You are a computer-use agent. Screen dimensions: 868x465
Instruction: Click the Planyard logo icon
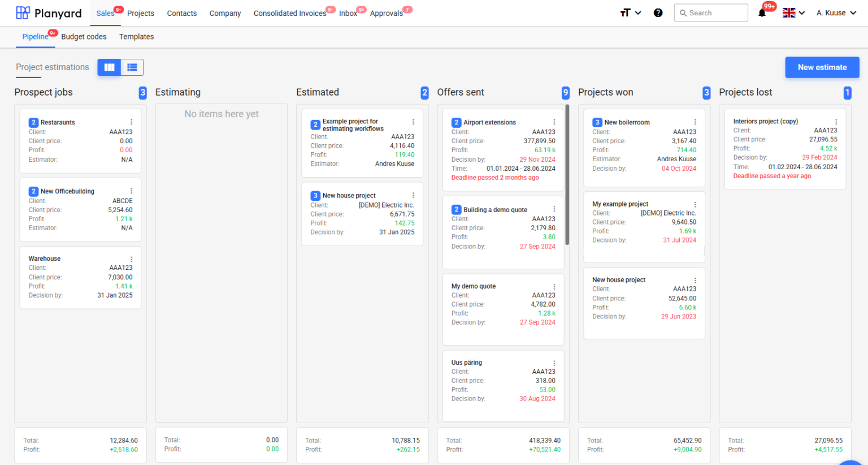pyautogui.click(x=23, y=13)
